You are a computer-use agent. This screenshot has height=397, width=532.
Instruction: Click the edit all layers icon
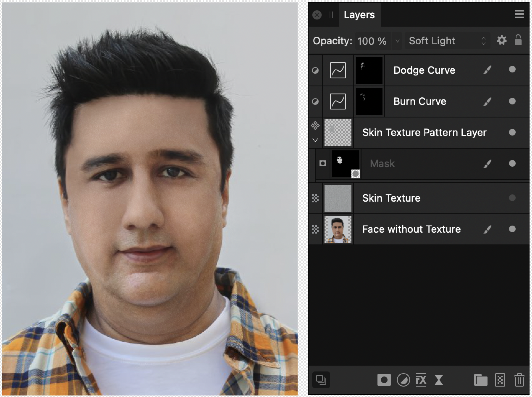point(321,380)
